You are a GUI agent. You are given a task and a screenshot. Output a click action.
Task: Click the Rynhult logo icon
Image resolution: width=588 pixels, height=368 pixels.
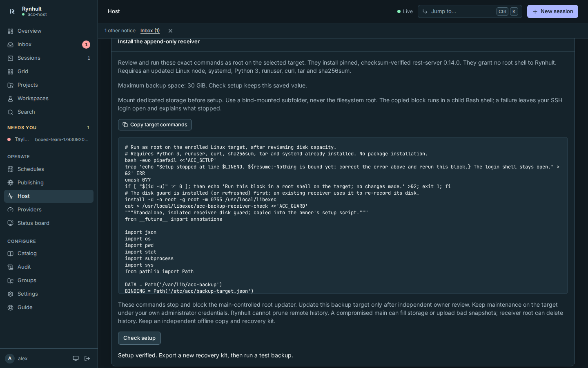pyautogui.click(x=12, y=11)
